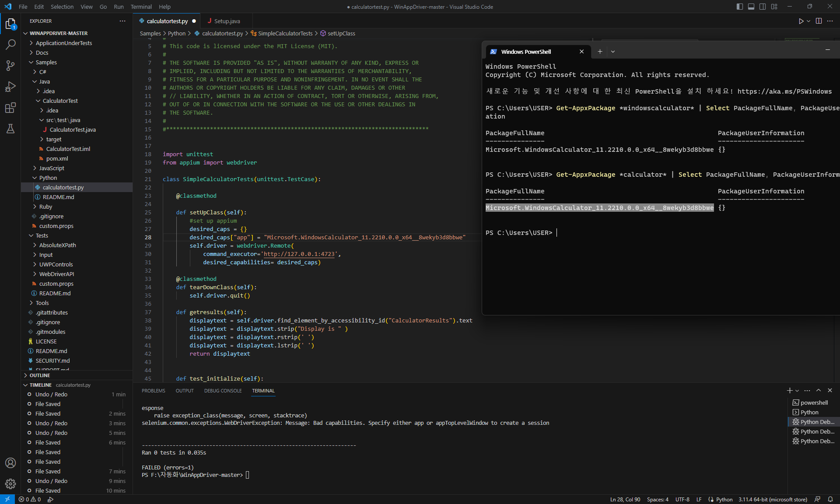Split the editor using the split icon
Image resolution: width=840 pixels, height=504 pixels.
818,21
